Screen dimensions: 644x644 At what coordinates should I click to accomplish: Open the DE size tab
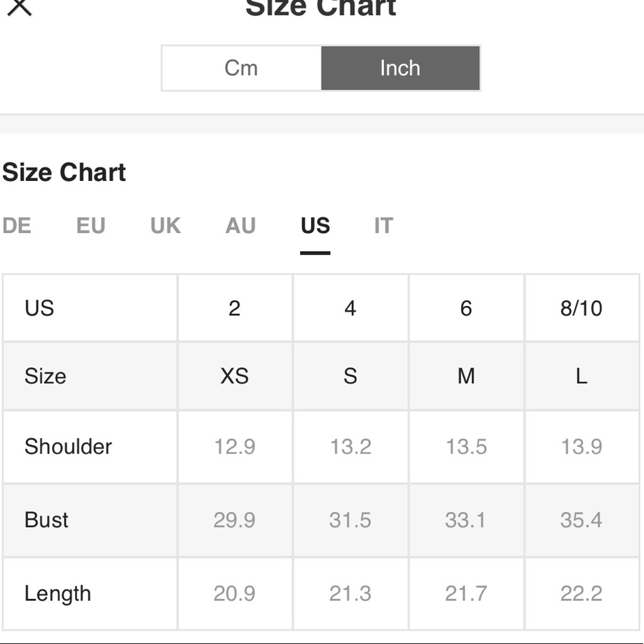[17, 226]
